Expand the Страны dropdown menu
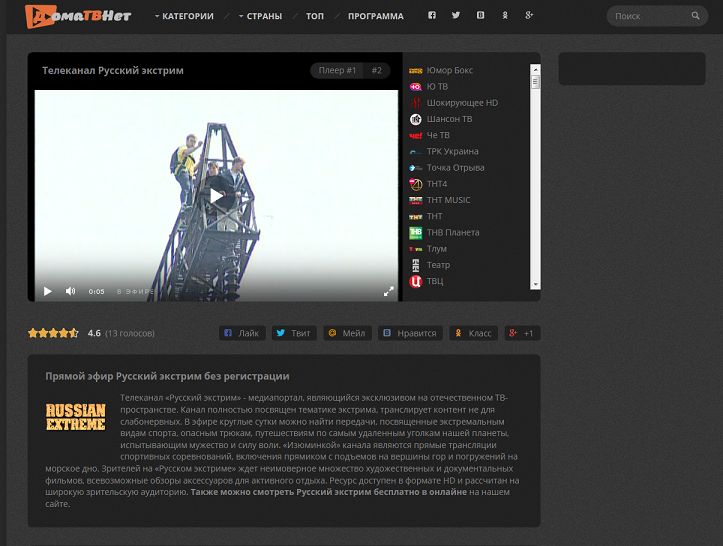The width and height of the screenshot is (723, 546). coord(260,16)
